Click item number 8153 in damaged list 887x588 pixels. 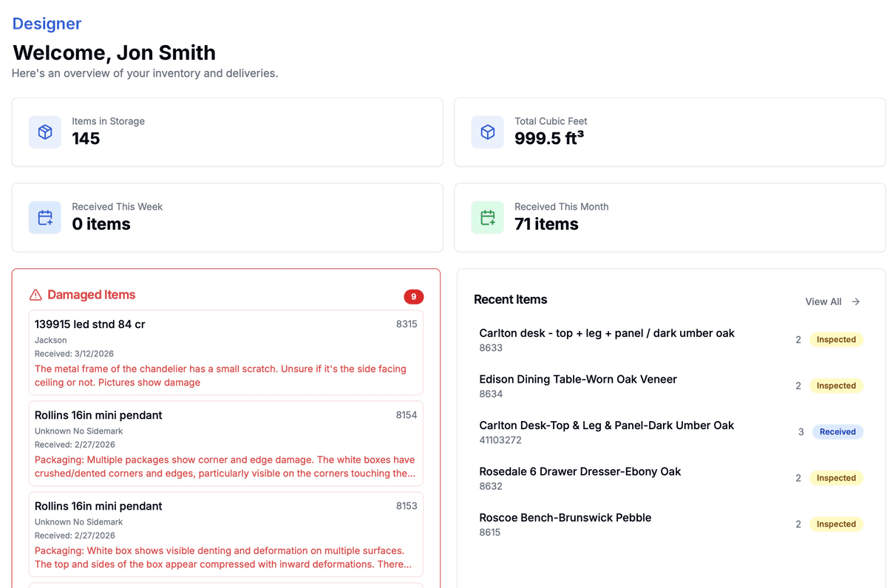(x=407, y=506)
